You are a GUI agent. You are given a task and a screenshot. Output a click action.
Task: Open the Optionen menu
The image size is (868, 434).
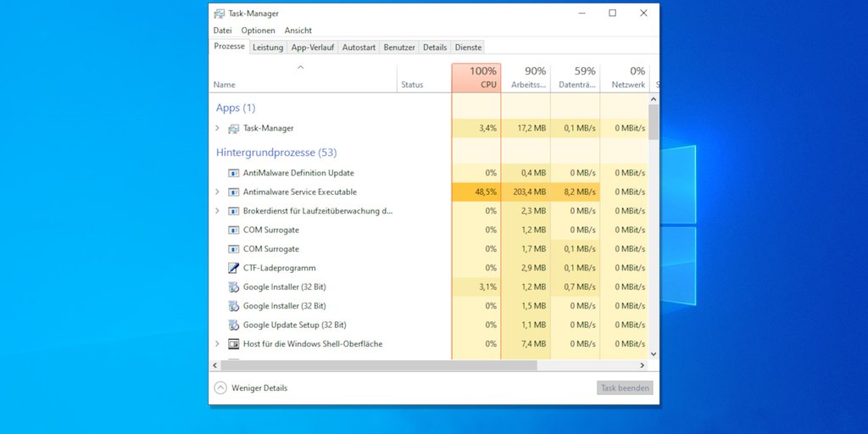click(x=258, y=31)
